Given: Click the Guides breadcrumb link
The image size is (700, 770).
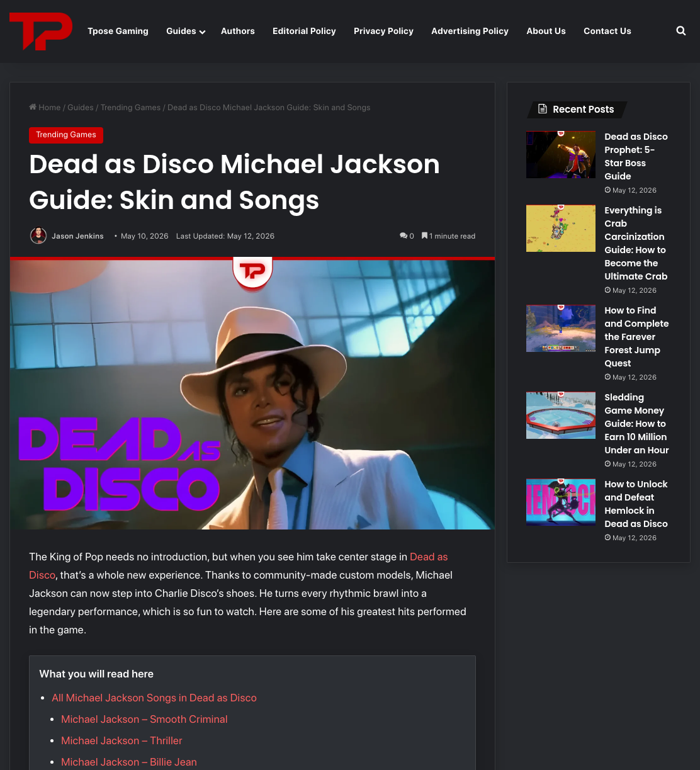Looking at the screenshot, I should pos(81,108).
